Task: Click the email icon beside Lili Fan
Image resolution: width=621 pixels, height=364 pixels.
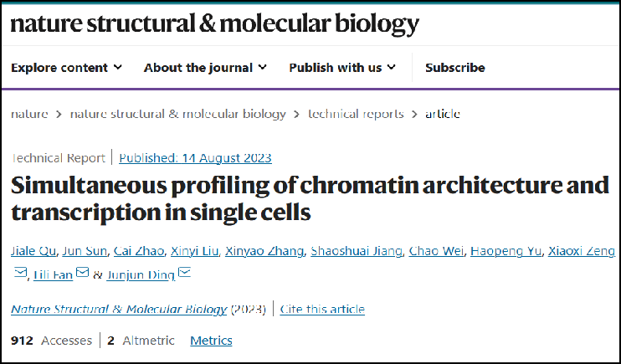Action: pos(82,273)
